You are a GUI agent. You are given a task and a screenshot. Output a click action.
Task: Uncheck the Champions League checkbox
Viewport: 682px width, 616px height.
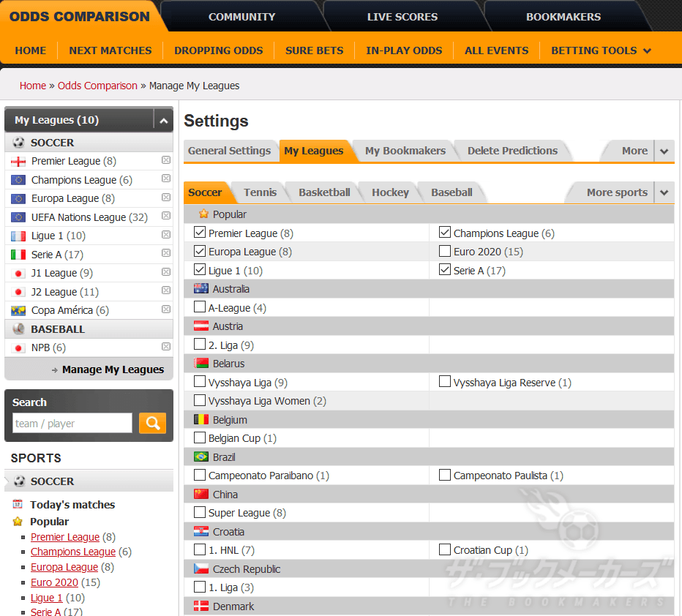(x=444, y=232)
